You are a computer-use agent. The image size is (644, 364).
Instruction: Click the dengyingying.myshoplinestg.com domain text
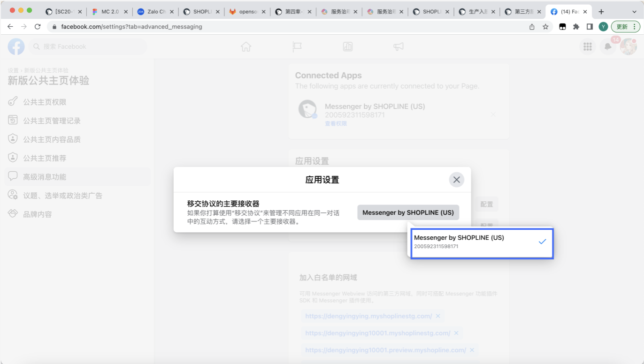[x=368, y=316]
